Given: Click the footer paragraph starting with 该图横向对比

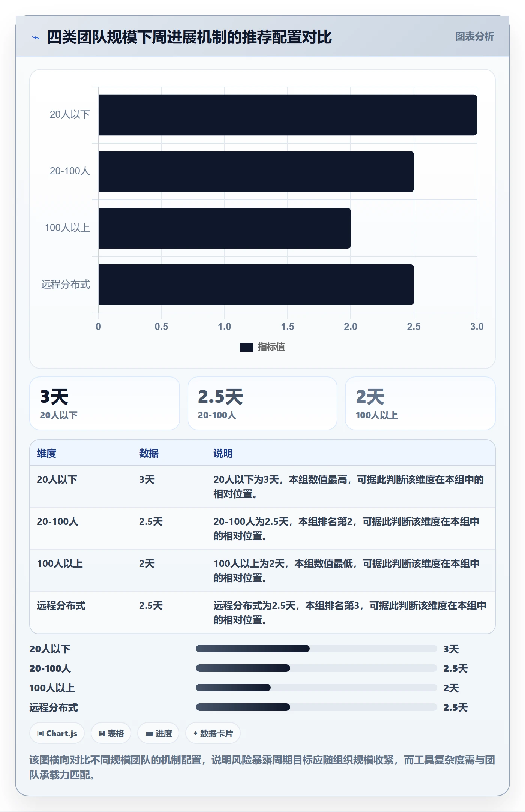Looking at the screenshot, I should tap(262, 767).
